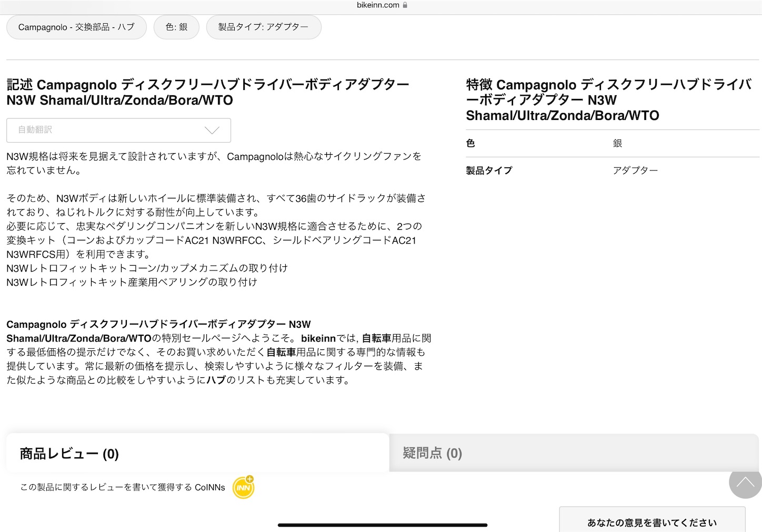Click the 製品タイプ label in features table

pyautogui.click(x=489, y=170)
